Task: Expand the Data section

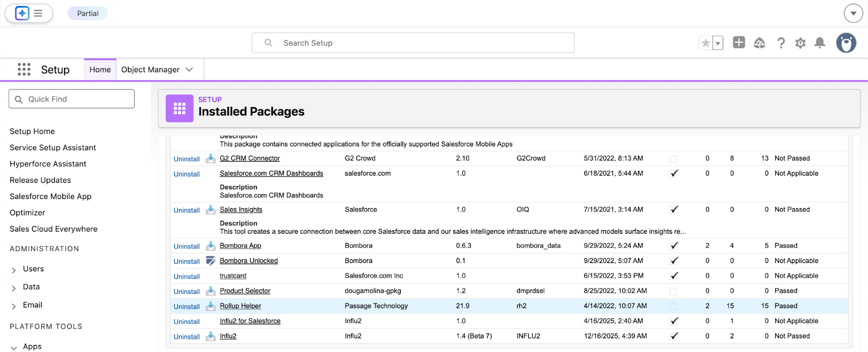Action: 14,287
